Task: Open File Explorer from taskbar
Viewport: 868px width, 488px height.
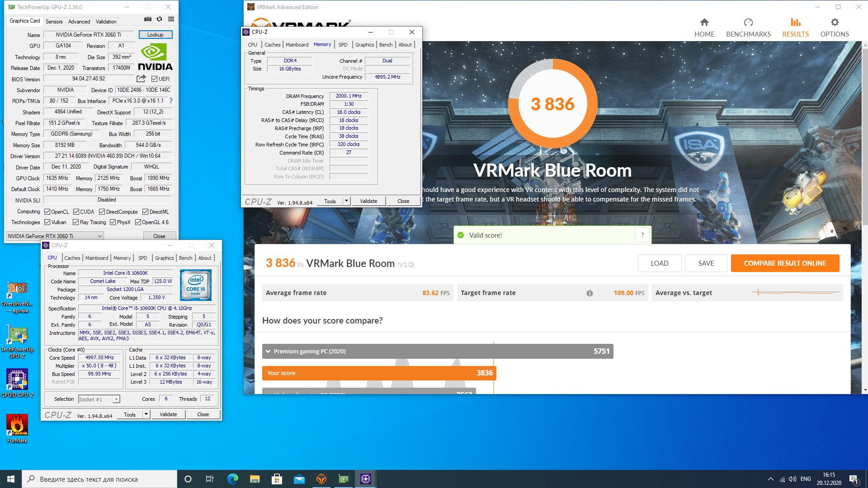Action: coord(255,479)
